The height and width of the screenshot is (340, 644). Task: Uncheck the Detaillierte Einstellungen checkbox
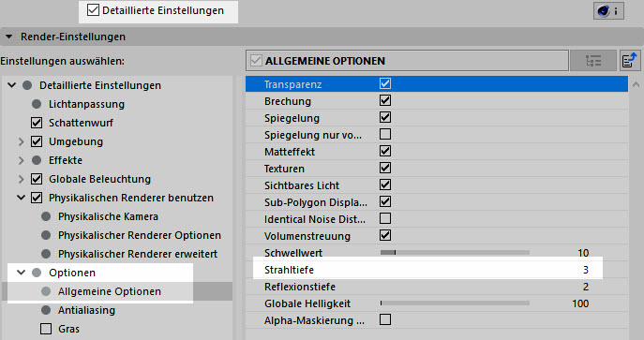click(93, 10)
